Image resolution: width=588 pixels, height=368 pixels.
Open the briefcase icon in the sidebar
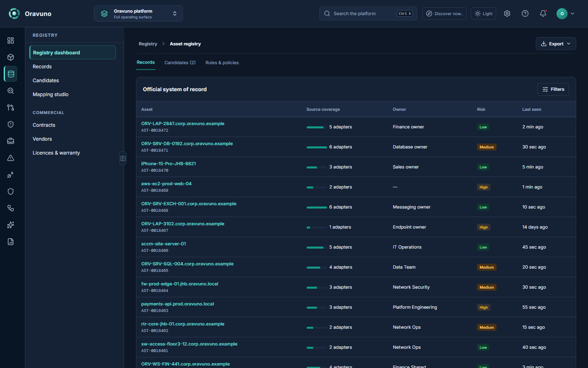(x=11, y=141)
